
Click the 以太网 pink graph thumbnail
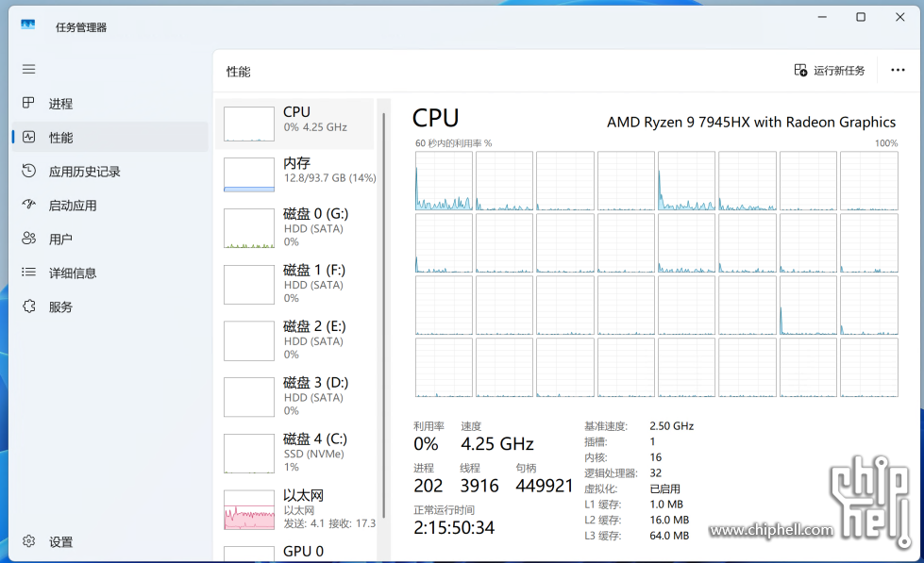click(248, 510)
